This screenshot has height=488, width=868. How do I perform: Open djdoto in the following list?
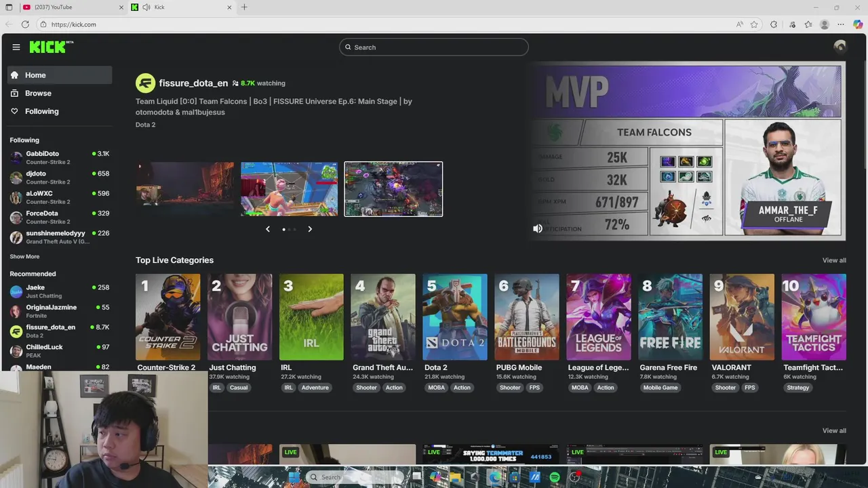point(60,178)
